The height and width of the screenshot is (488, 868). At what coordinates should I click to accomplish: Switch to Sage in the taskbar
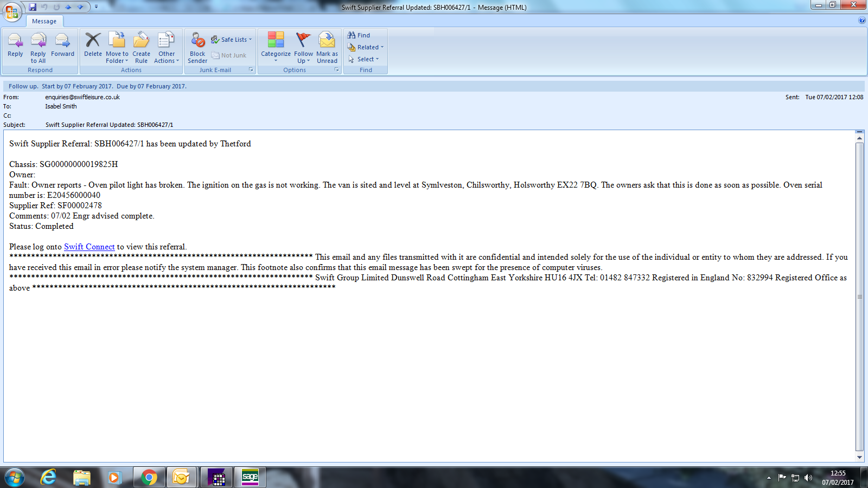[x=250, y=477]
